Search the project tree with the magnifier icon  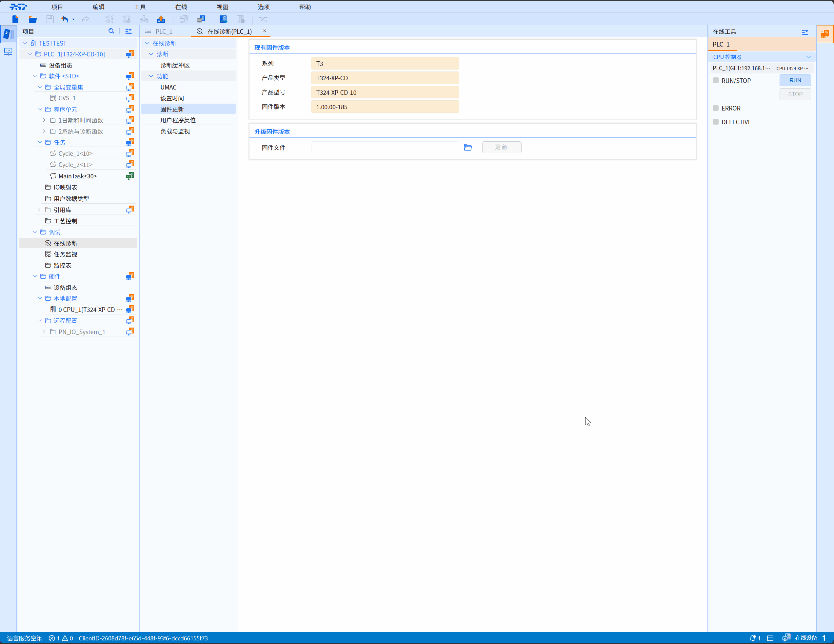pyautogui.click(x=111, y=31)
